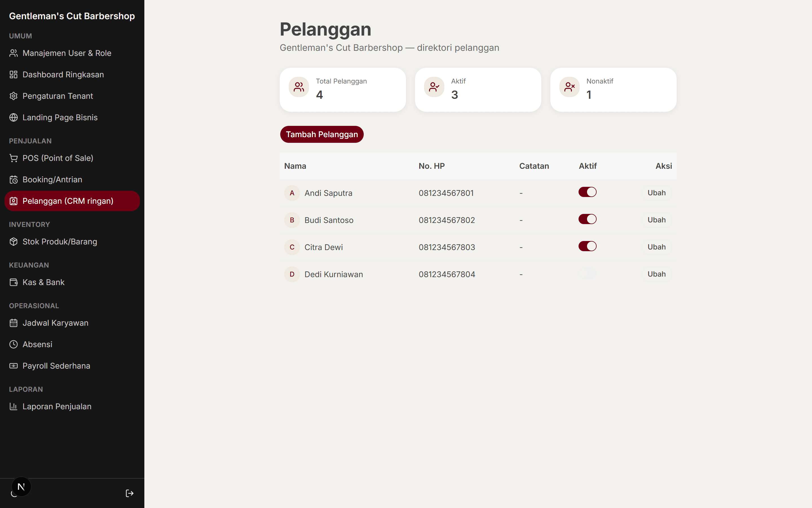Screen dimensions: 812x508
Task: Open Payroll Sederhana
Action: click(x=72, y=366)
